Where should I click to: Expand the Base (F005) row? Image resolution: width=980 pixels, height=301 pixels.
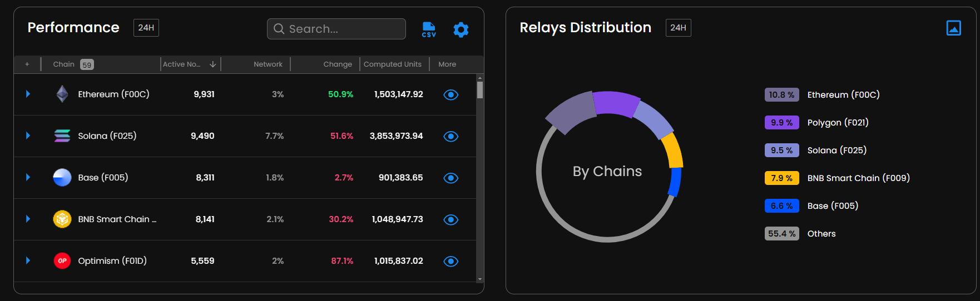[x=28, y=178]
